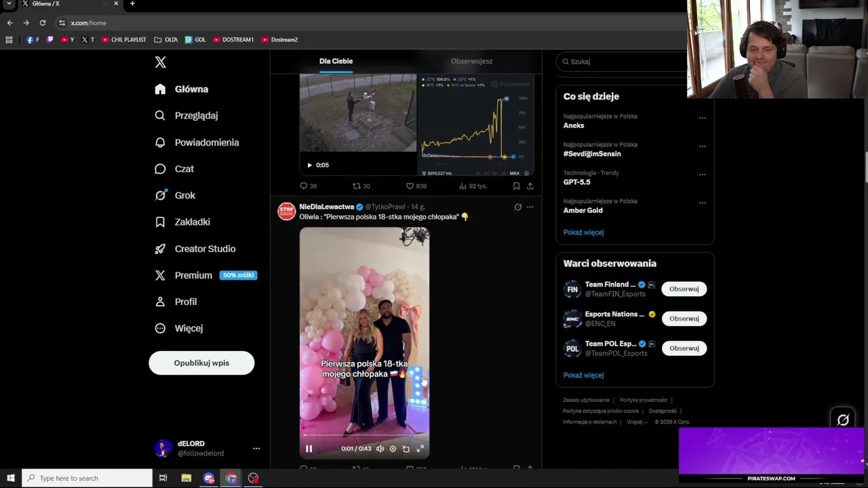Like the top post with 939 likes
This screenshot has height=488, width=868.
[x=416, y=186]
